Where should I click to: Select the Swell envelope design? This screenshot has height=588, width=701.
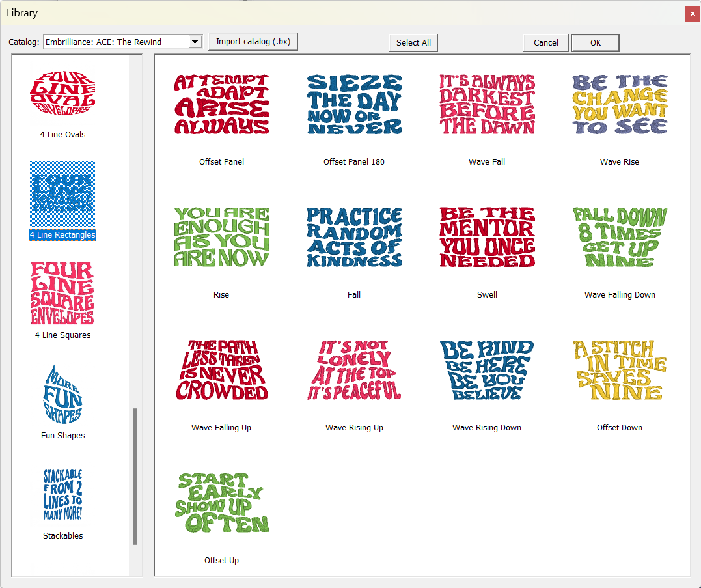[x=487, y=238]
